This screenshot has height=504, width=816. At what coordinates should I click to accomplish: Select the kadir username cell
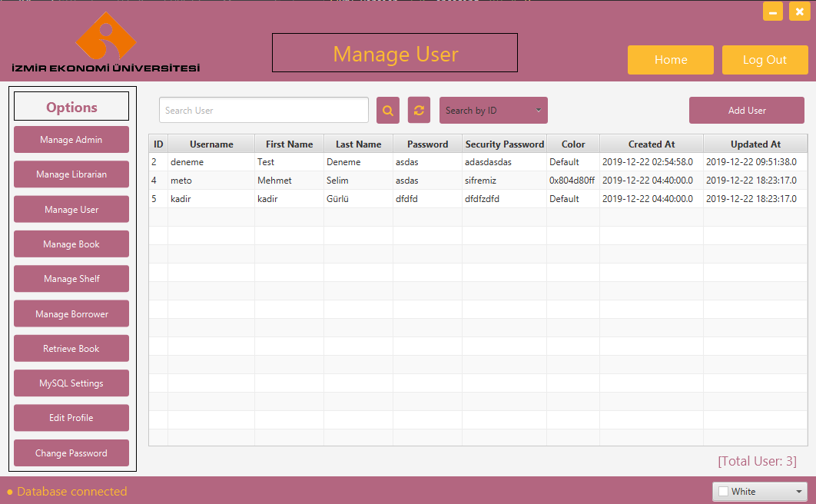coord(211,199)
